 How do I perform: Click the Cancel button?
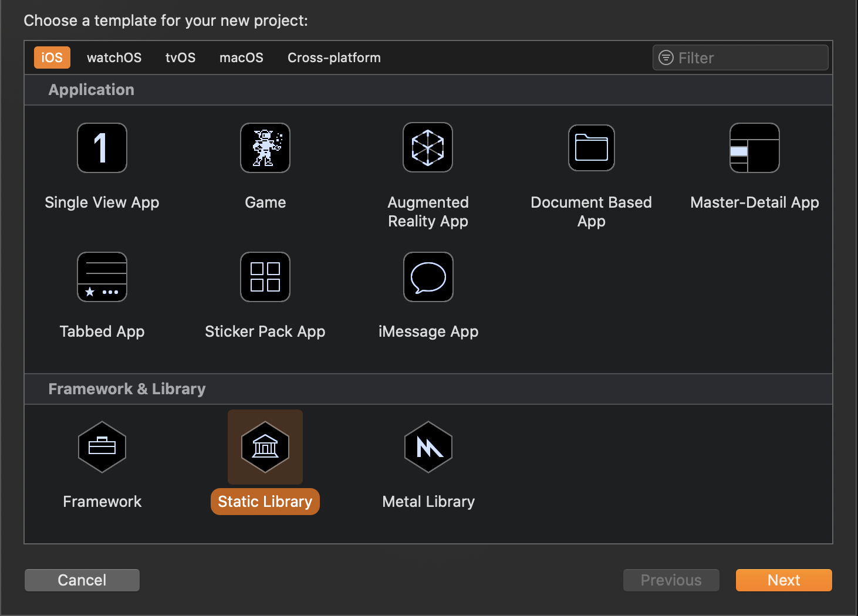click(82, 580)
